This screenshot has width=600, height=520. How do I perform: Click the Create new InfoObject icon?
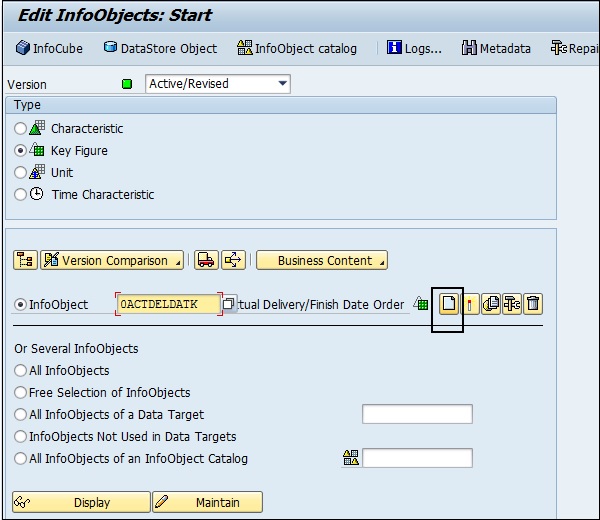tap(449, 304)
